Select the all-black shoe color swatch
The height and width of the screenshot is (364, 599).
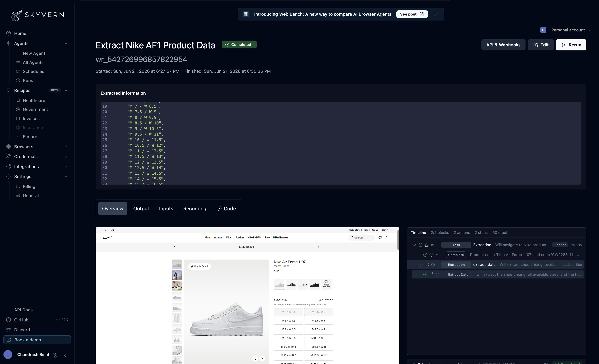click(x=314, y=284)
